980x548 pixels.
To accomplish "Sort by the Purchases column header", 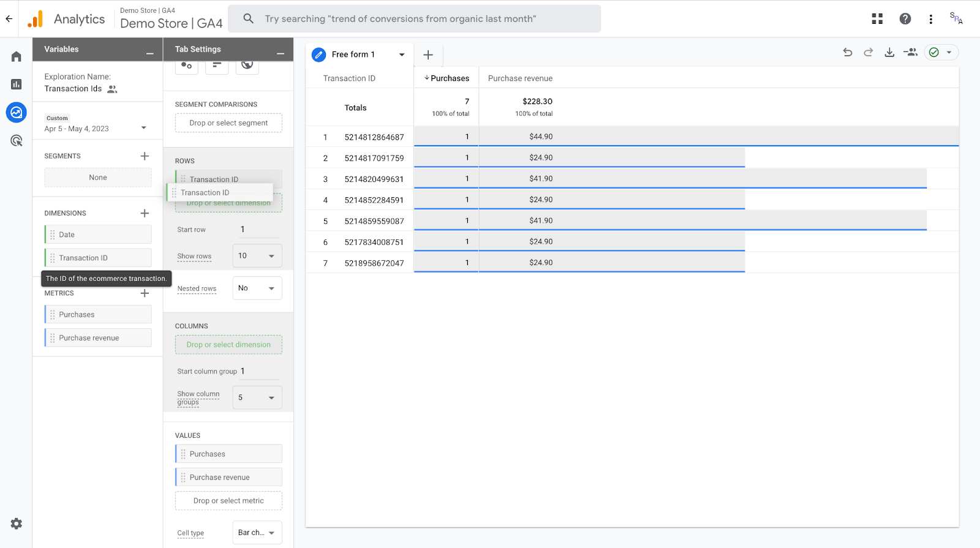I will (x=449, y=78).
